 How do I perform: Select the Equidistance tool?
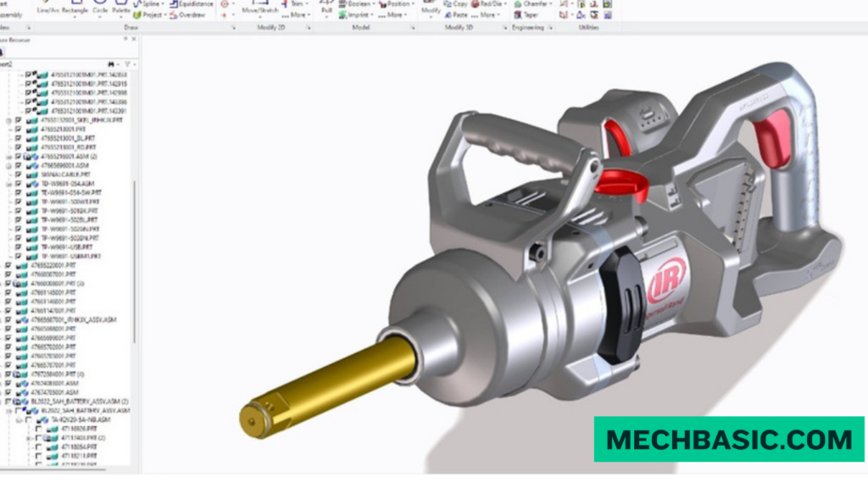(x=191, y=3)
